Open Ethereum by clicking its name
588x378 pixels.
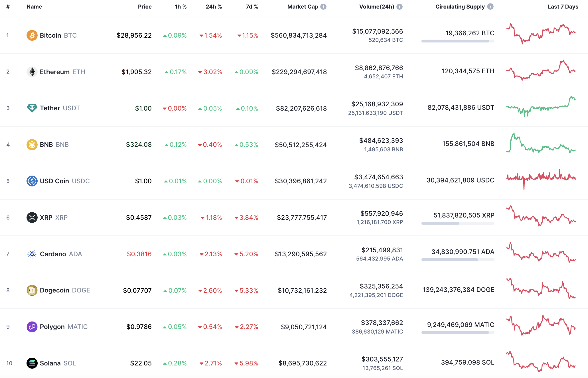click(55, 72)
